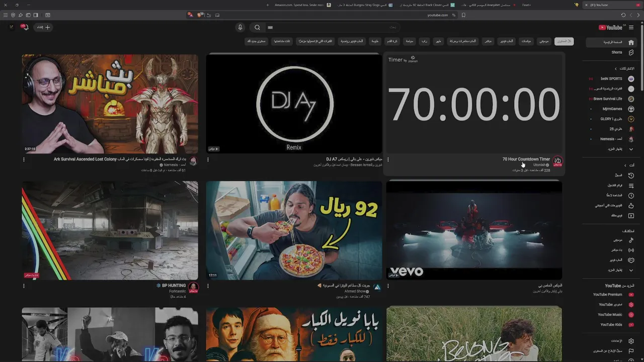The width and height of the screenshot is (644, 362).
Task: Expand Show more under subscriptions
Action: tap(612, 149)
